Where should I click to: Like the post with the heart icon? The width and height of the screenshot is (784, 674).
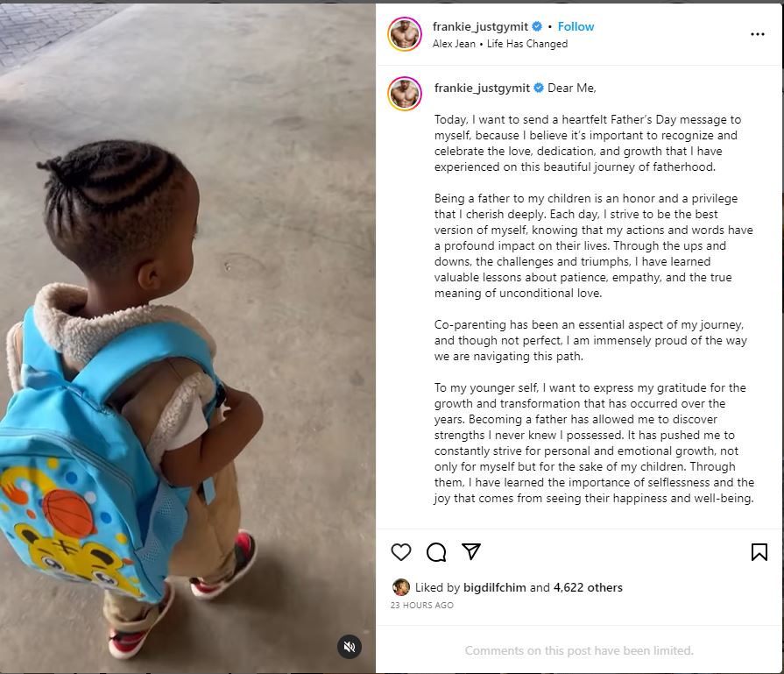(401, 552)
